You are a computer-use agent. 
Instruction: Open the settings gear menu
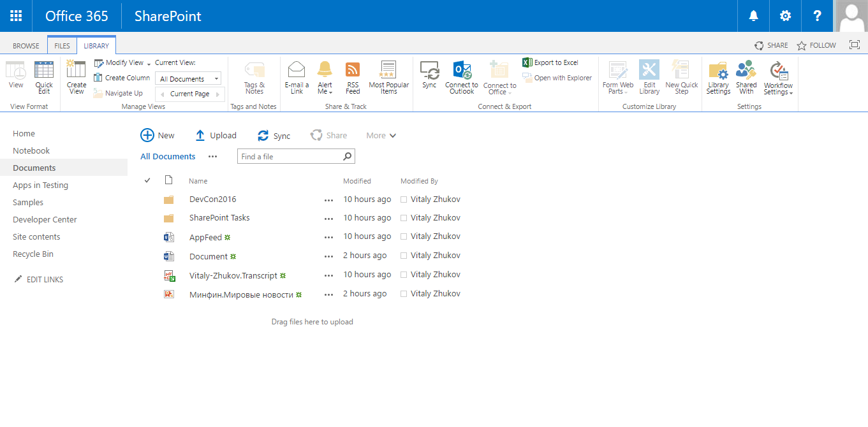pyautogui.click(x=786, y=16)
